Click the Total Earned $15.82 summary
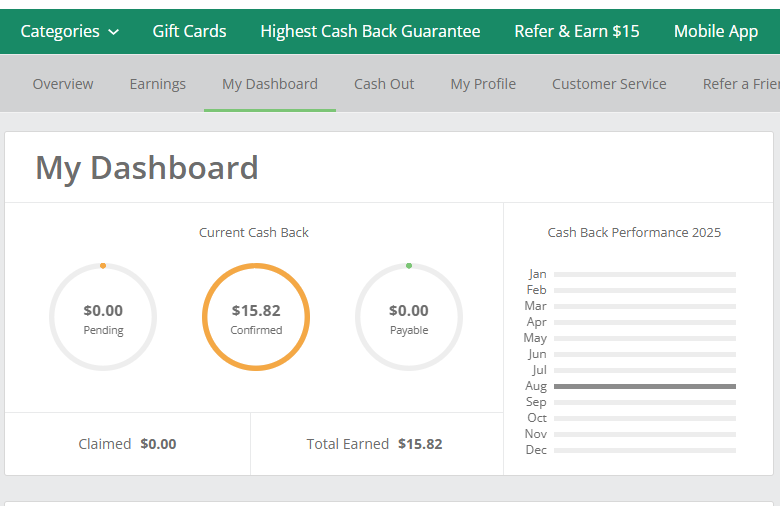This screenshot has width=780, height=506. tap(377, 444)
